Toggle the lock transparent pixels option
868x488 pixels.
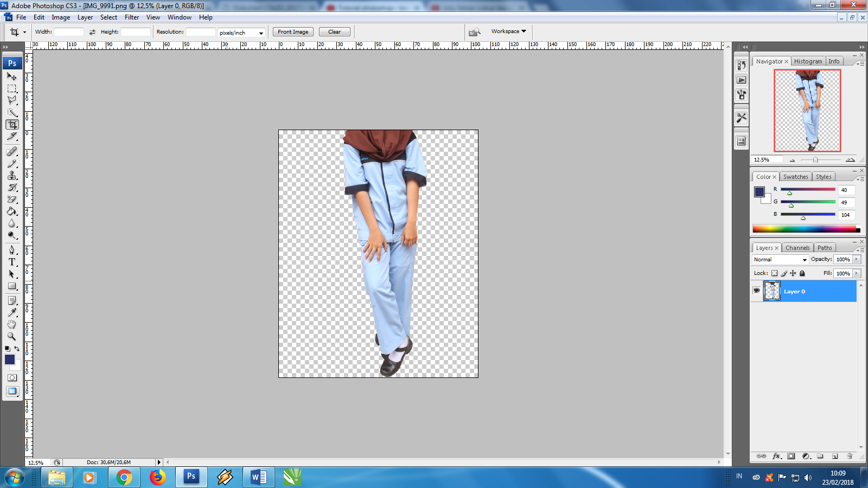tap(775, 273)
